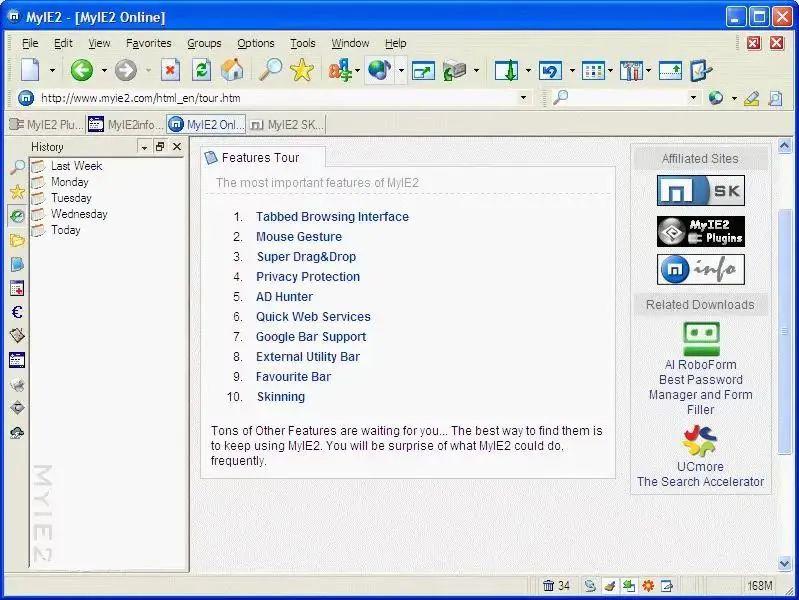Open the Folder icon in the sidebar
This screenshot has width=799, height=600.
[x=17, y=240]
